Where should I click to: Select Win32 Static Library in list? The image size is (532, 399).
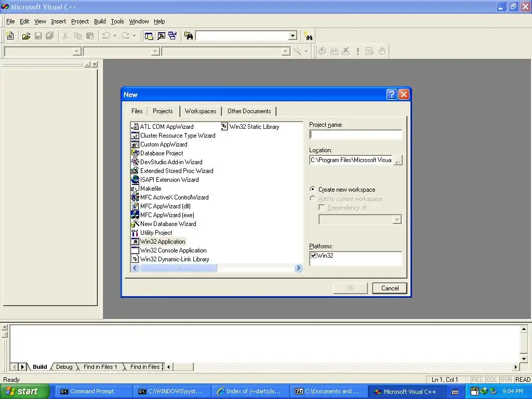pyautogui.click(x=250, y=127)
